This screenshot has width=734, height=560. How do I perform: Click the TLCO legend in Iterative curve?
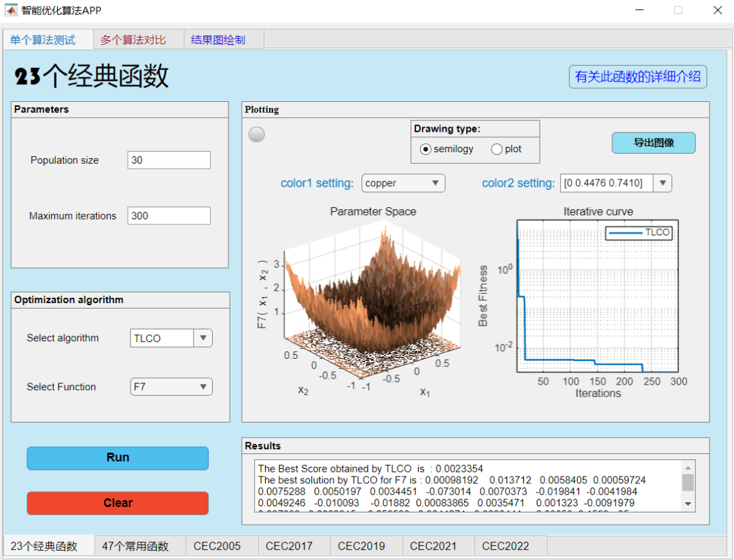click(639, 232)
